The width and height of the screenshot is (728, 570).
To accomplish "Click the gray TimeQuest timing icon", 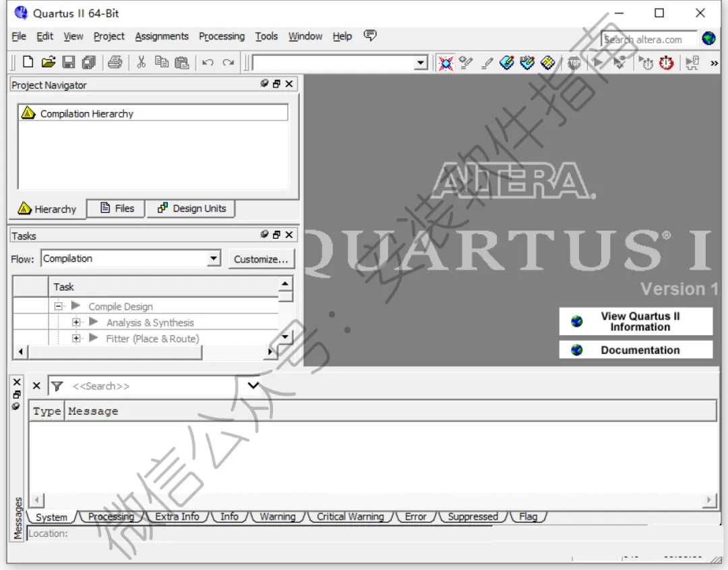I will [x=646, y=63].
